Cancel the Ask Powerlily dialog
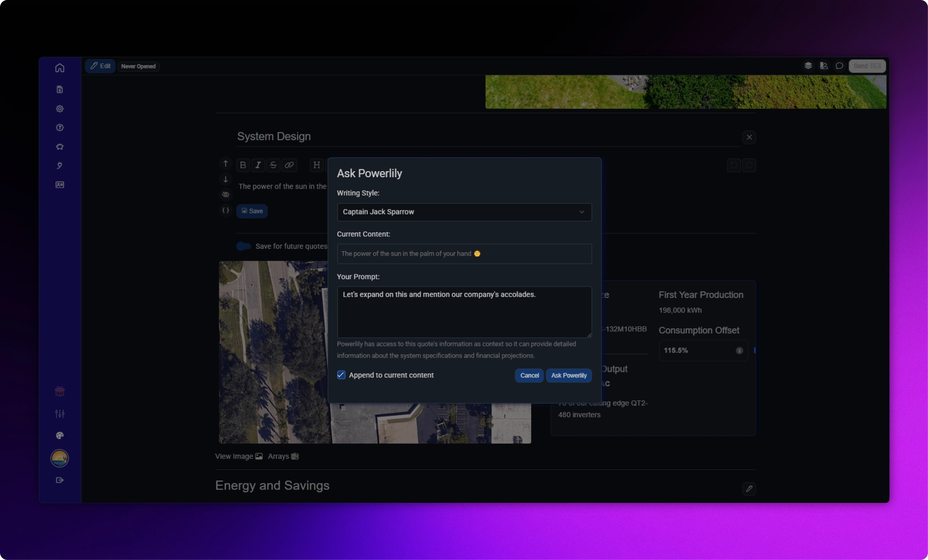The height and width of the screenshot is (560, 928). point(529,375)
